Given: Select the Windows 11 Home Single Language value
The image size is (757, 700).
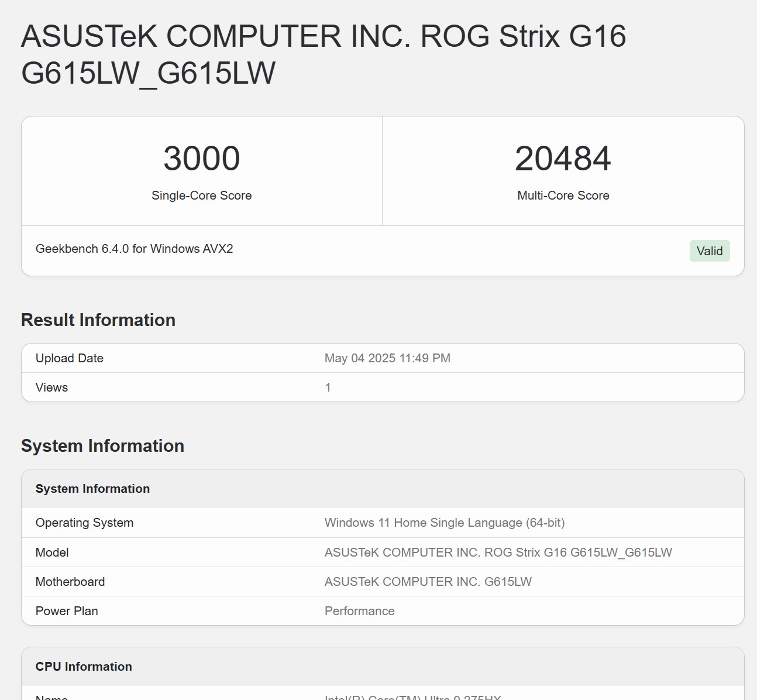Looking at the screenshot, I should [444, 523].
